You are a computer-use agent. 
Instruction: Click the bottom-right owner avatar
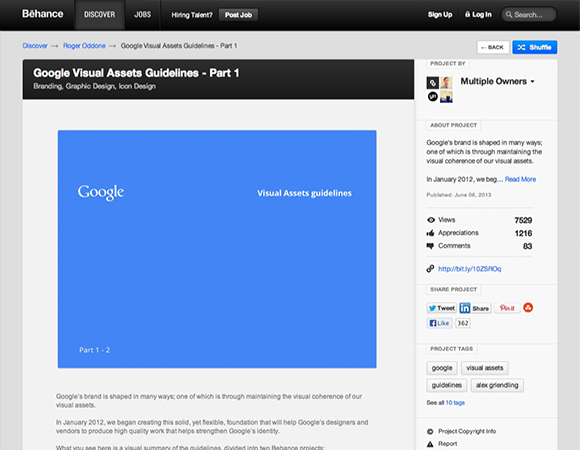446,97
